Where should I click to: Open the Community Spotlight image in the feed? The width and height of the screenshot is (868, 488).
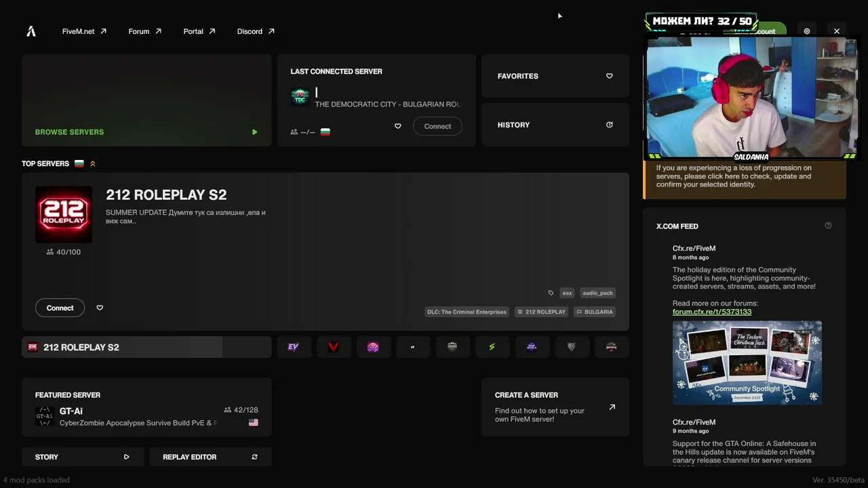point(747,363)
